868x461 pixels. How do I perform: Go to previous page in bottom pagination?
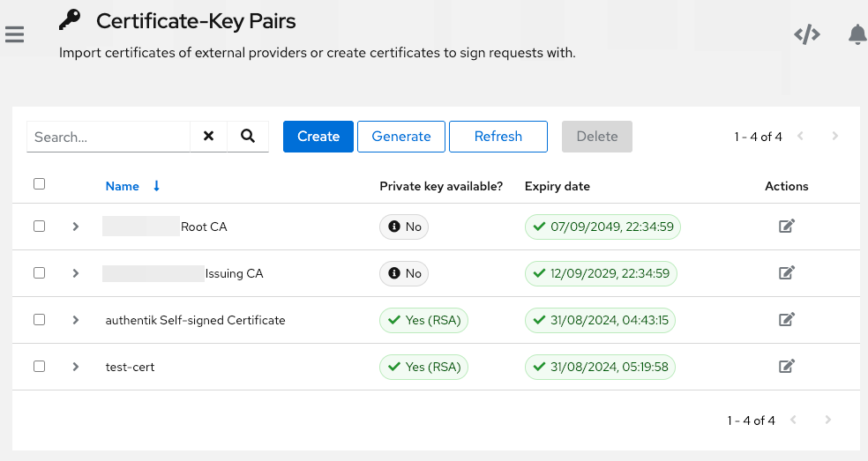tap(793, 420)
